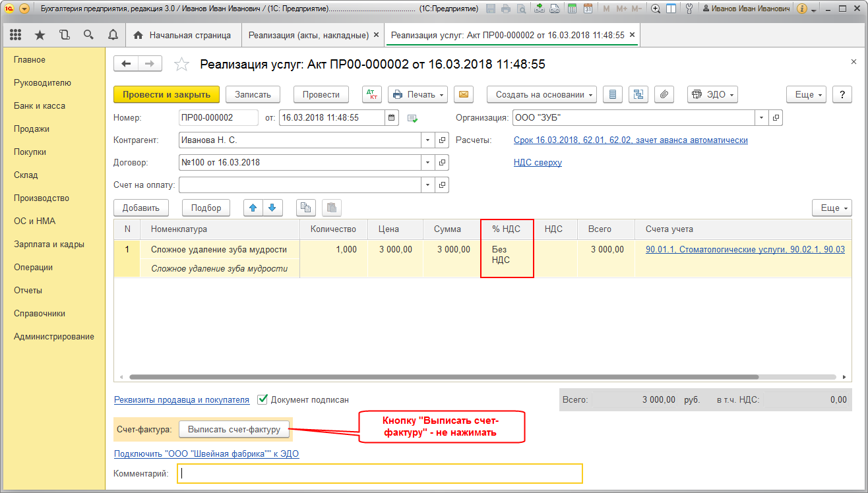868x493 pixels.
Task: Click the Номер field ПР00-000002
Action: [218, 118]
